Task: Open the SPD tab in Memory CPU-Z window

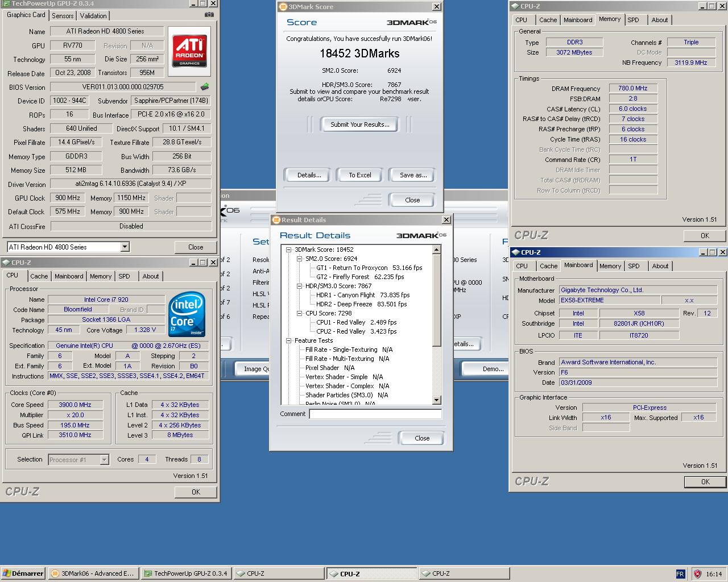Action: click(633, 20)
